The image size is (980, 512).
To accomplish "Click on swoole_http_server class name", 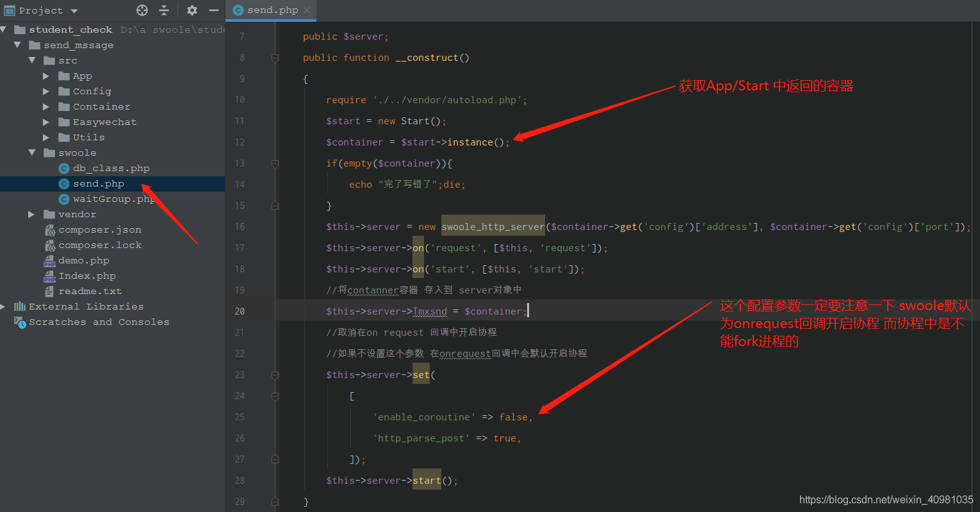I will (493, 227).
